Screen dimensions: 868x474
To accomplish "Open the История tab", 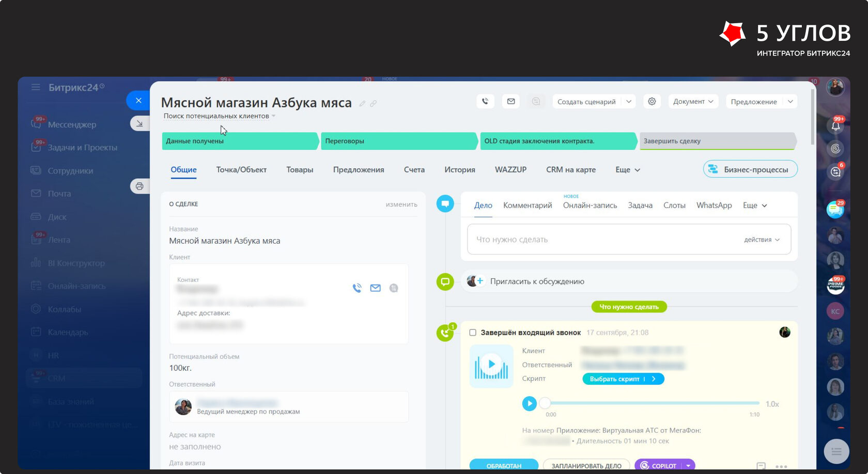I will pos(460,170).
